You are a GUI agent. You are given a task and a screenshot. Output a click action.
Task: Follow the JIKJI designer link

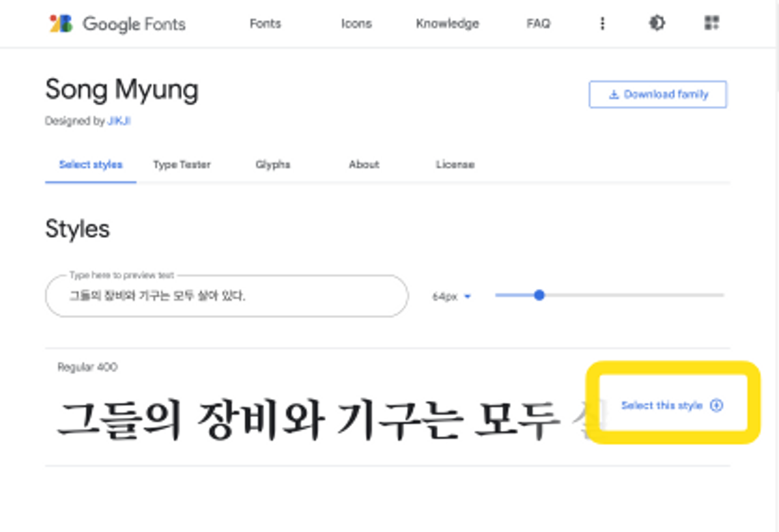(x=119, y=121)
